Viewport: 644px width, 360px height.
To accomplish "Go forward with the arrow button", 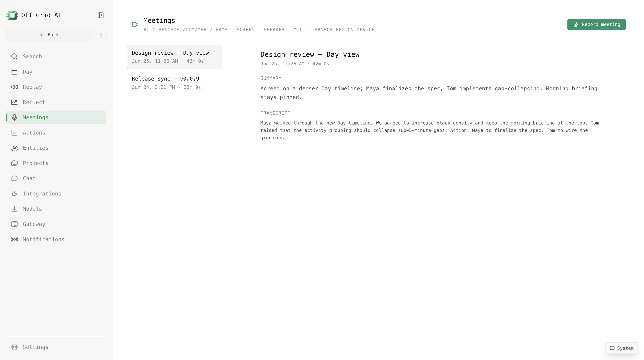I will [x=100, y=35].
